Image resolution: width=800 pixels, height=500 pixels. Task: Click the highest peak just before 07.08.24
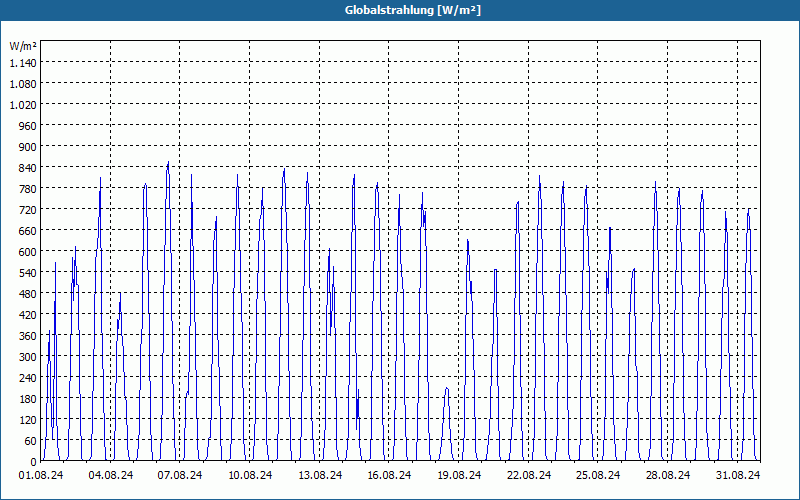click(x=168, y=163)
